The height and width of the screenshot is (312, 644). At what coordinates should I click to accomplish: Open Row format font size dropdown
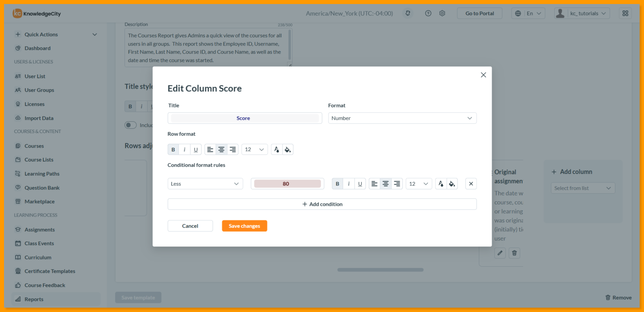pos(254,150)
